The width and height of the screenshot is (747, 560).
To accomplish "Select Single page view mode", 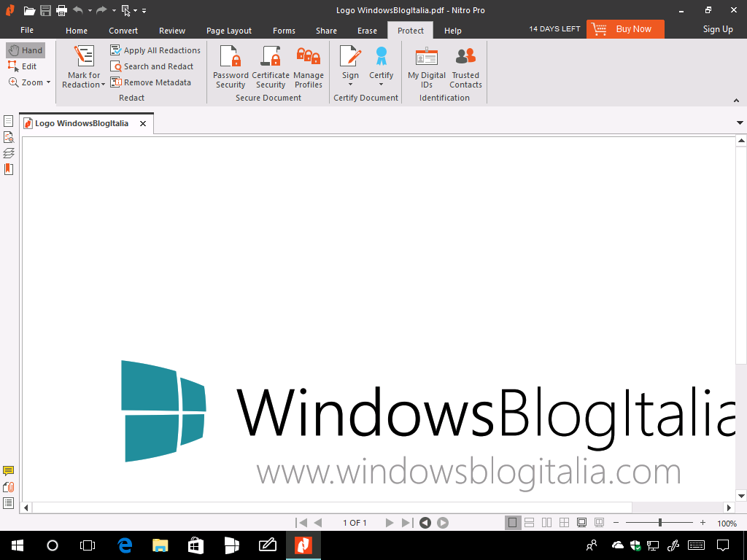I will click(513, 523).
